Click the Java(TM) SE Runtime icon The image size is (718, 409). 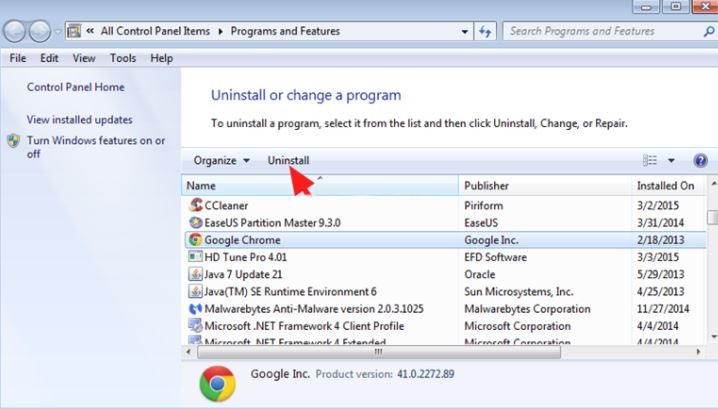coord(196,291)
